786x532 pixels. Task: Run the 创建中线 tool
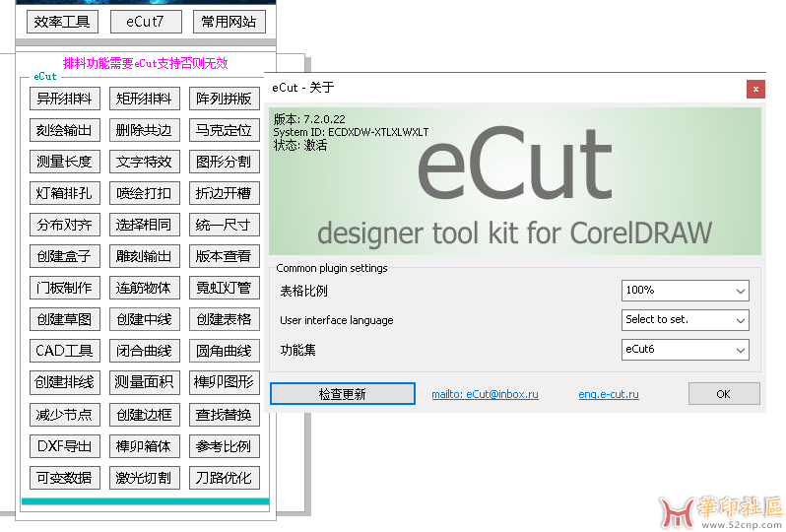(145, 319)
